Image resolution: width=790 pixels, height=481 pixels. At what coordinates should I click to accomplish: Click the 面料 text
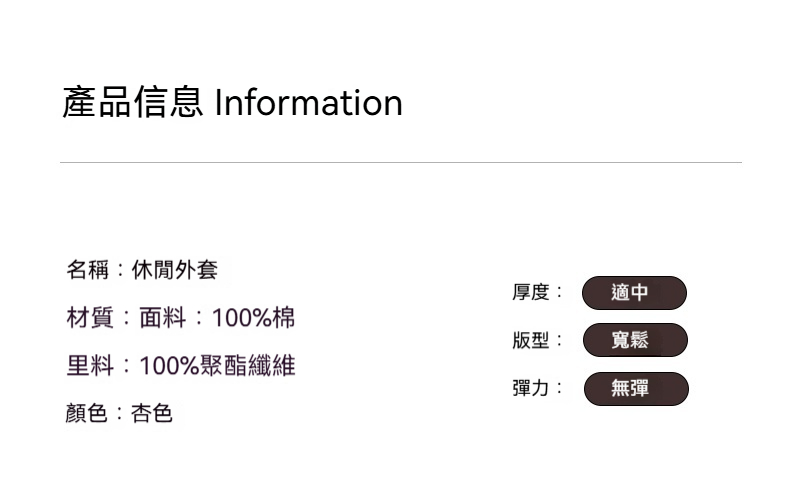[160, 319]
